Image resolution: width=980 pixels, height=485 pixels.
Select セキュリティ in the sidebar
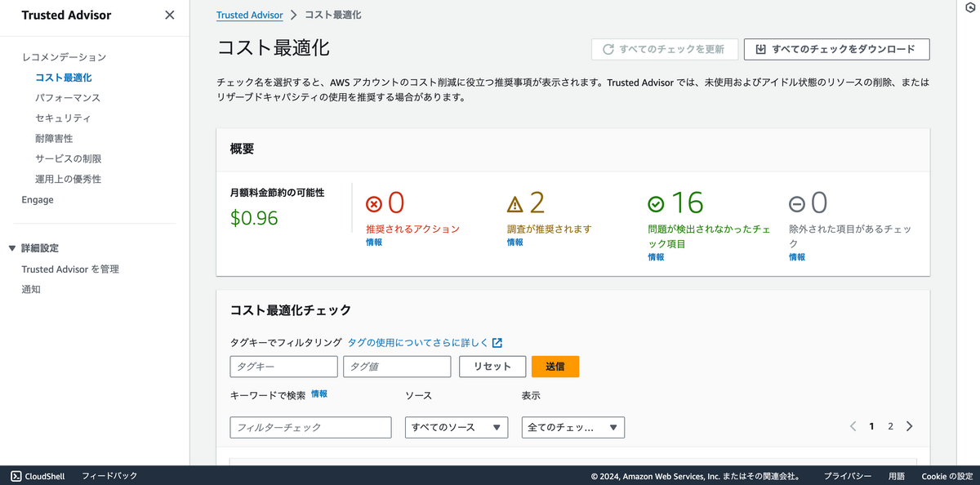click(x=64, y=118)
